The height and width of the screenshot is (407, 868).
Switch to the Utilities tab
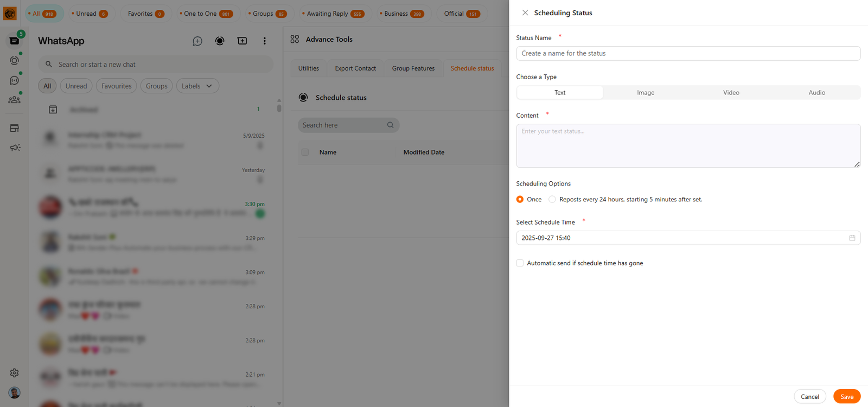pos(309,68)
